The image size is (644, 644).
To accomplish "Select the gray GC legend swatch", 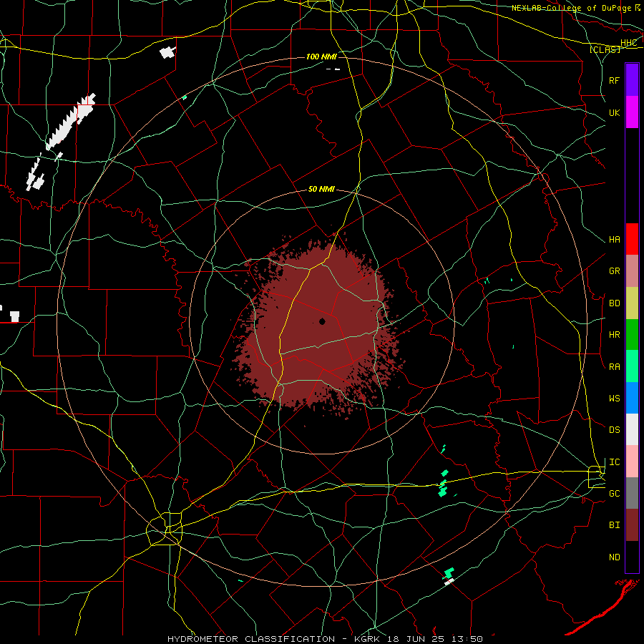I will (632, 493).
